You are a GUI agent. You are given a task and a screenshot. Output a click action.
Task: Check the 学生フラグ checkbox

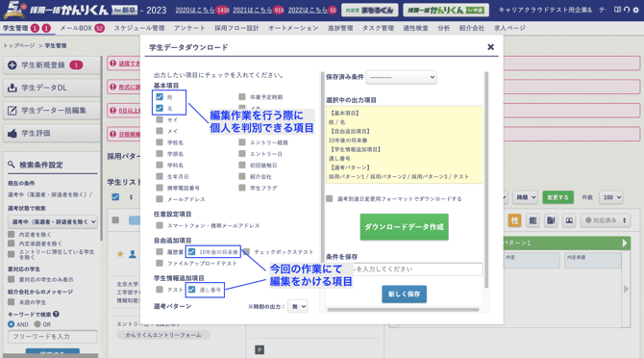tap(242, 188)
